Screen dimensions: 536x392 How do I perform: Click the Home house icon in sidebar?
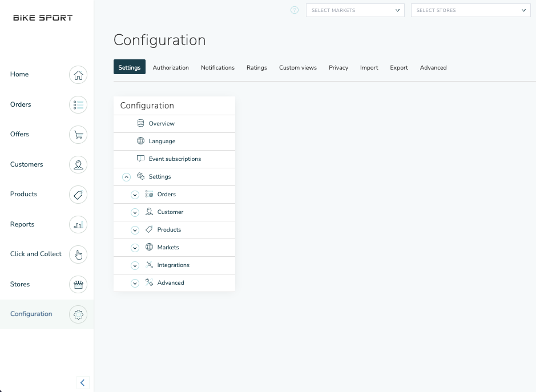pyautogui.click(x=78, y=75)
